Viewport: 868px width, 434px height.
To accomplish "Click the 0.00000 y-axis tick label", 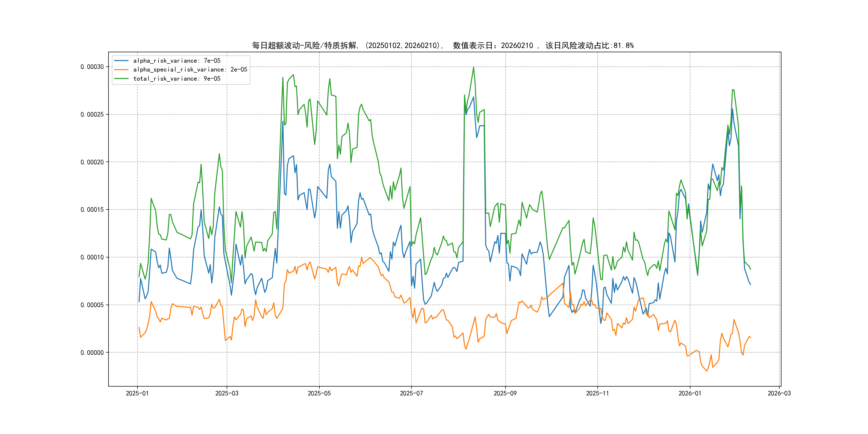I will [x=92, y=353].
